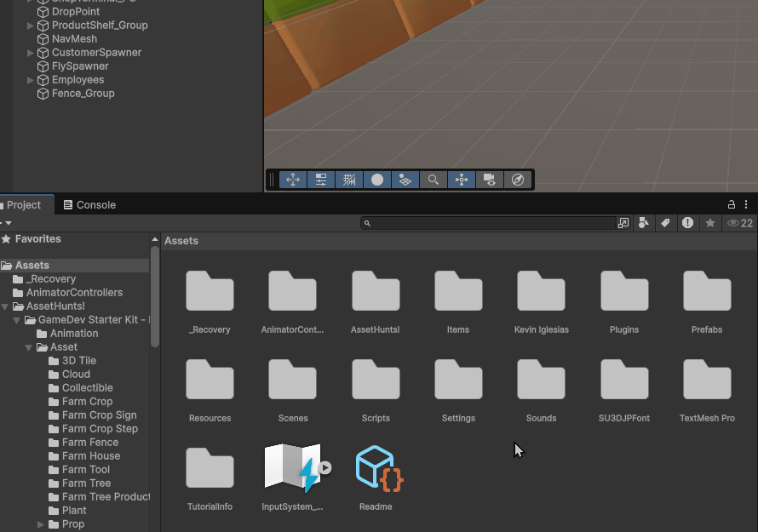Screen dimensions: 758x532
Task: Open the Project panel three-dot menu
Action: (746, 205)
